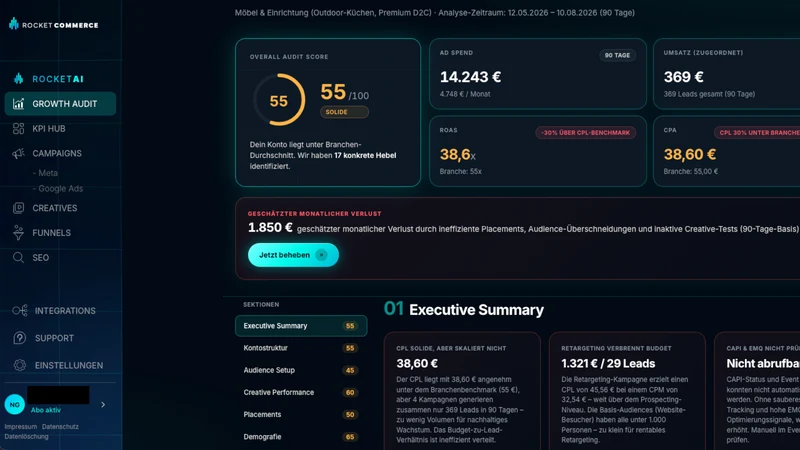Open the Integrations page label
Screen dimensions: 800x450
65,311
